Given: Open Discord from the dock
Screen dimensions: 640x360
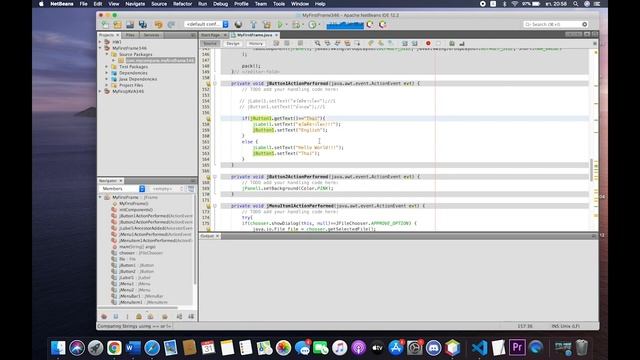Looking at the screenshot, I should point(433,348).
